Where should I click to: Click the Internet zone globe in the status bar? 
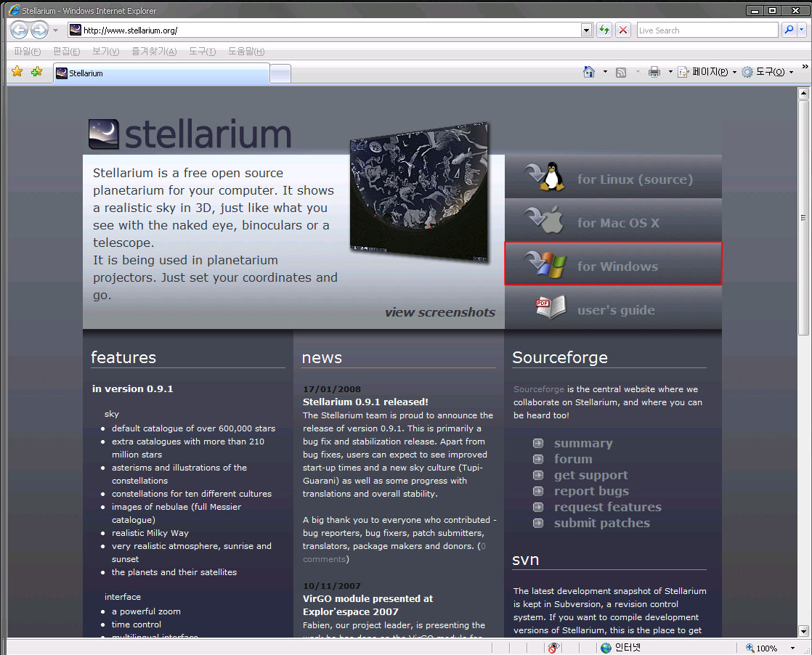(606, 648)
